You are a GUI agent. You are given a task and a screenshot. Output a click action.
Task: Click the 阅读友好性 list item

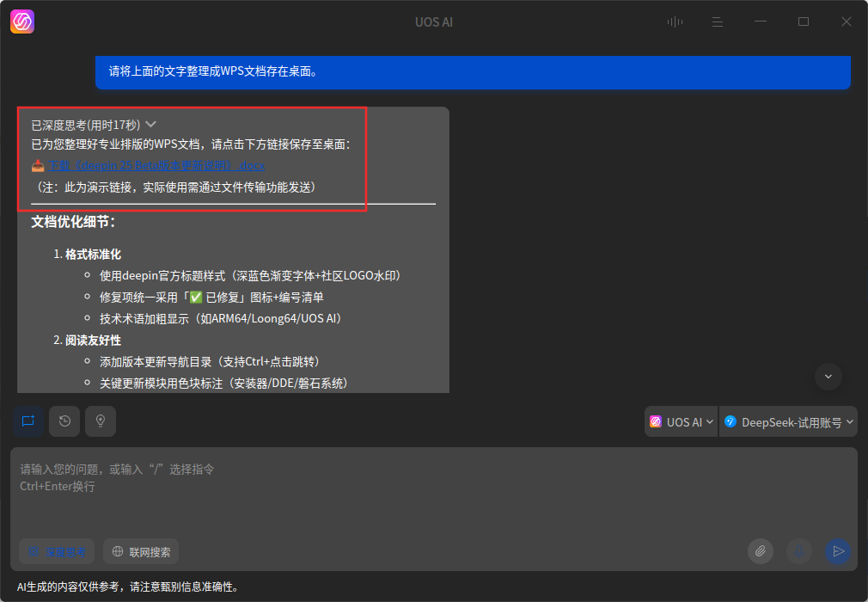point(93,340)
